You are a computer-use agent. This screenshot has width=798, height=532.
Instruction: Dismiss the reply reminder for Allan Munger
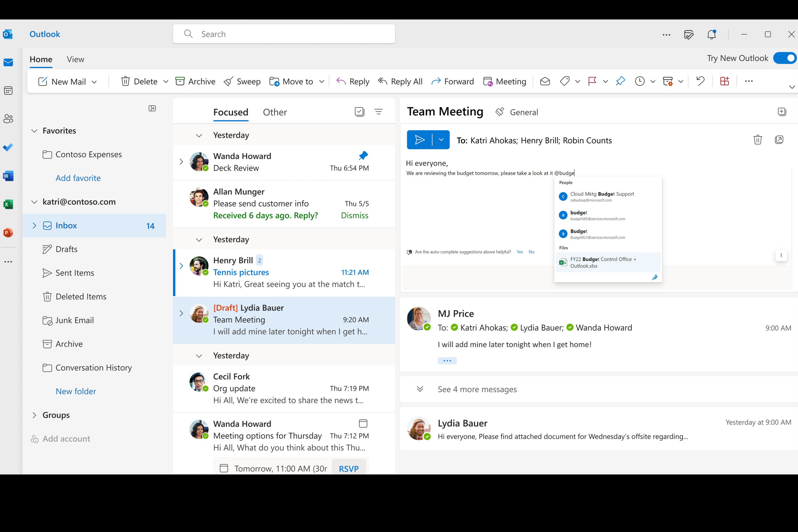(354, 215)
